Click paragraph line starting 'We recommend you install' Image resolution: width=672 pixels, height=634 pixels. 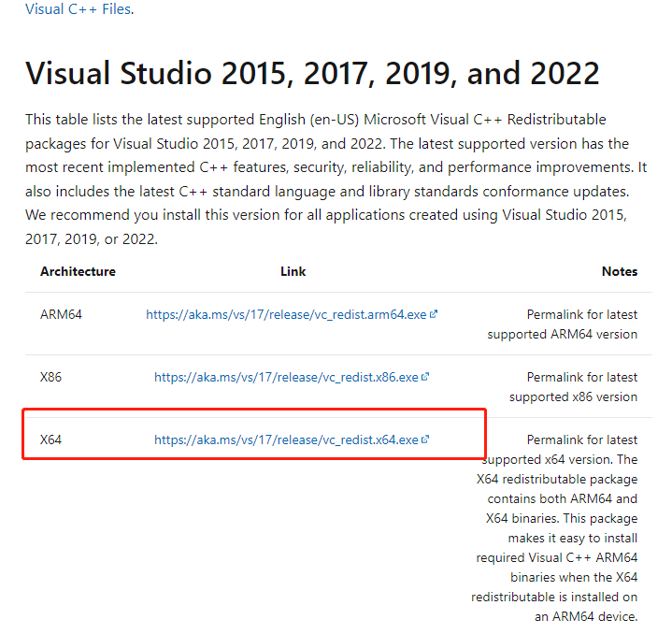[x=325, y=215]
